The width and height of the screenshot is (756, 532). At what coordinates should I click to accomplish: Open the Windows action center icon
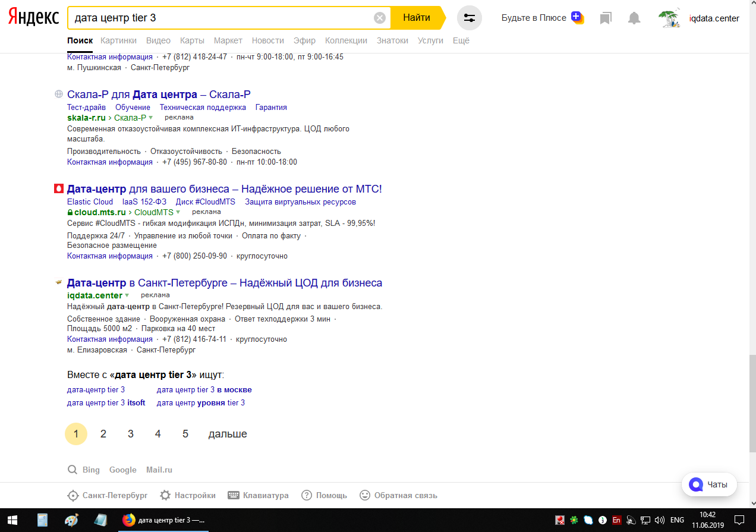click(x=739, y=520)
